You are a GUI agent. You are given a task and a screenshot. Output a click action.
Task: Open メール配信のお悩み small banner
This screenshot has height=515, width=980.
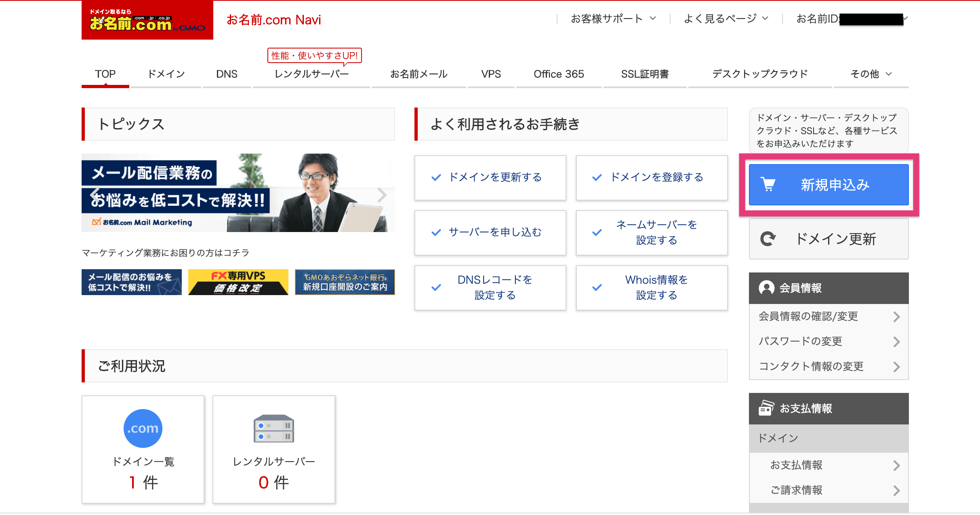point(132,282)
